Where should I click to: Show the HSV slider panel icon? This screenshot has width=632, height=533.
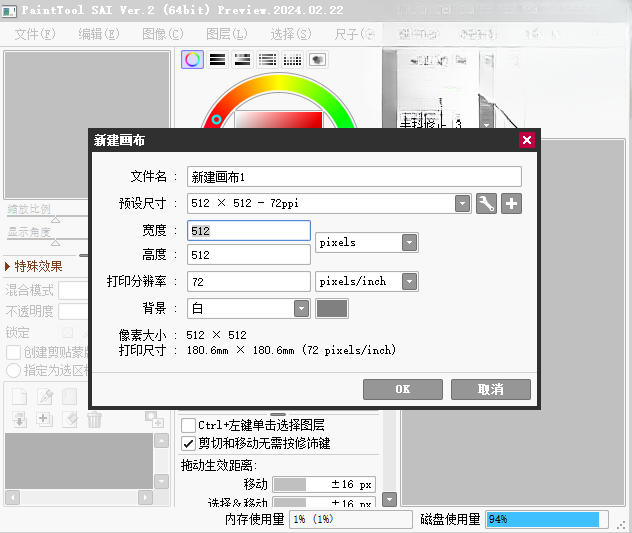(242, 60)
